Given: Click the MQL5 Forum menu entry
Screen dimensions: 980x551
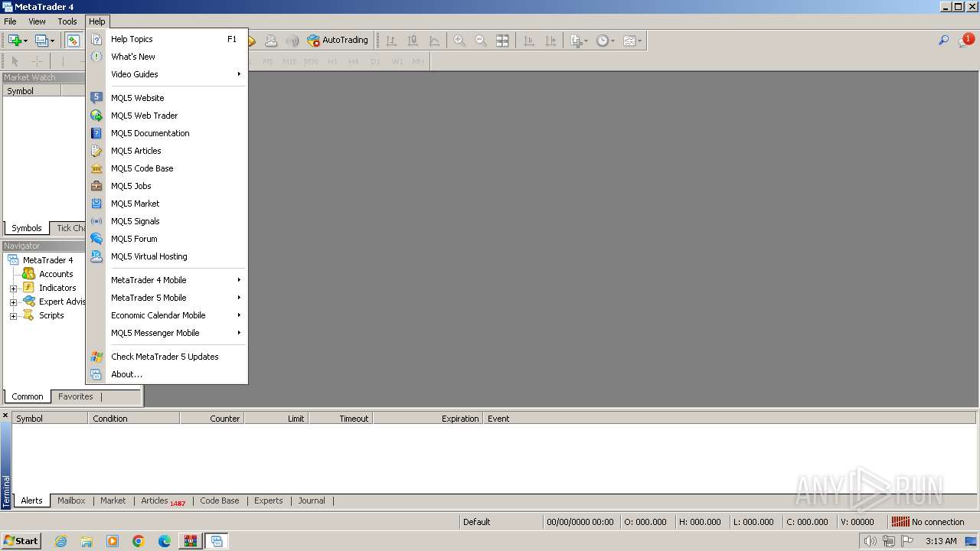Looking at the screenshot, I should point(167,239).
